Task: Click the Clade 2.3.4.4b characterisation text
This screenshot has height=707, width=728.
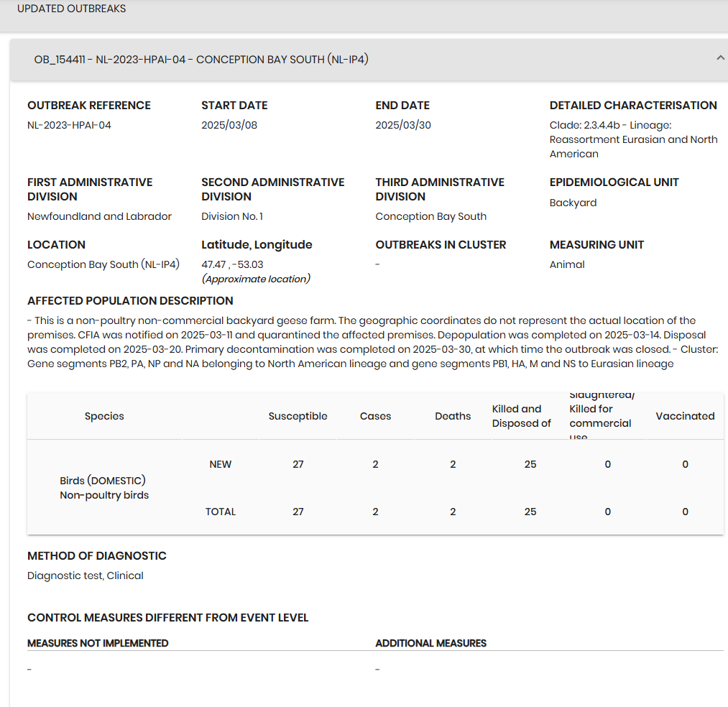Action: click(633, 139)
